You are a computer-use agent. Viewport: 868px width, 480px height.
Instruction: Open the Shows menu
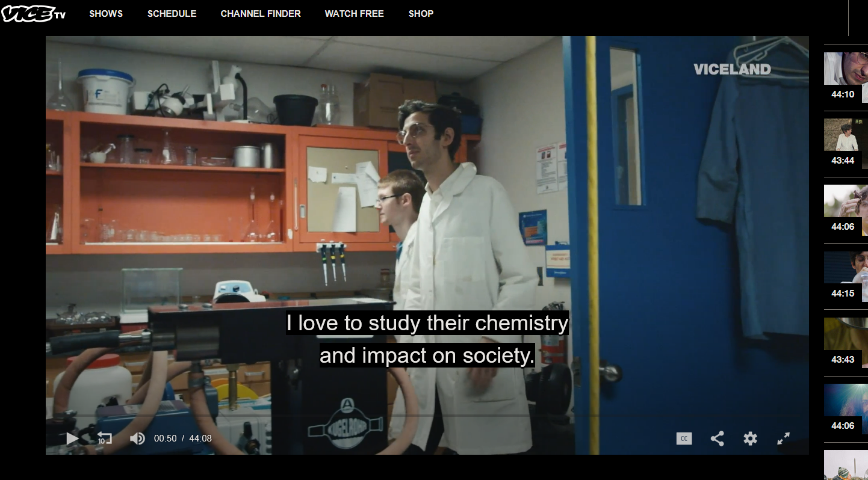pos(106,13)
